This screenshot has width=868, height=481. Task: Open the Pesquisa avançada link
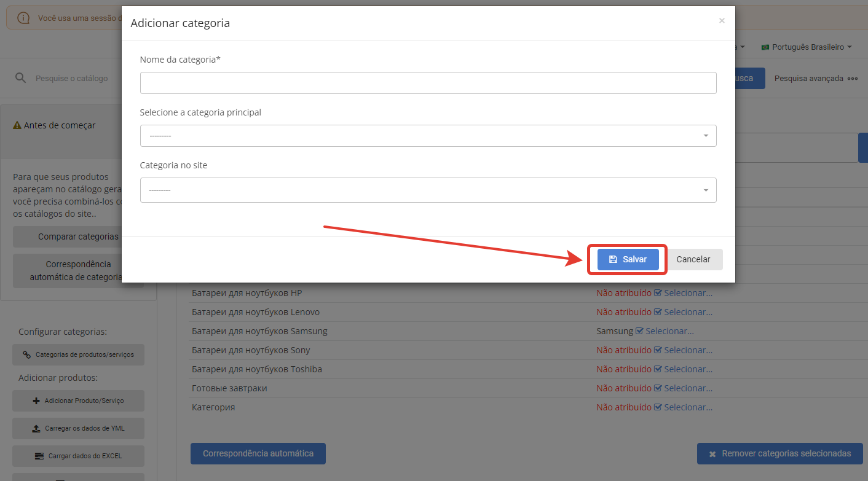808,79
